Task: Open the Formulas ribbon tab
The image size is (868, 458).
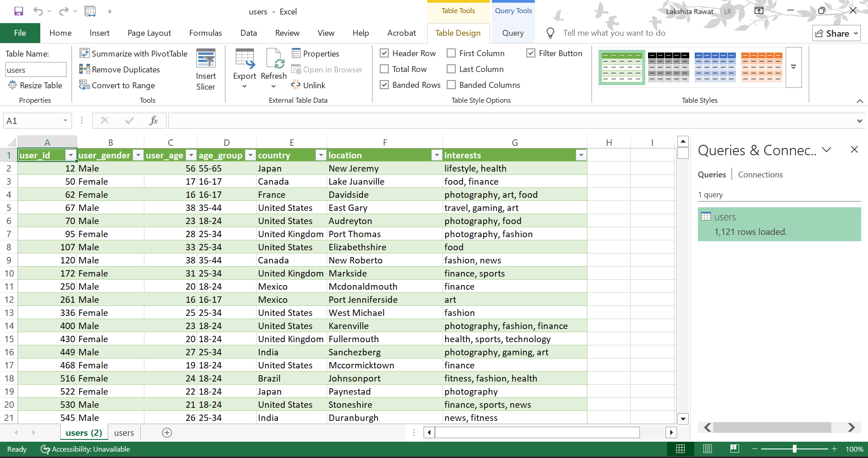Action: pyautogui.click(x=205, y=33)
